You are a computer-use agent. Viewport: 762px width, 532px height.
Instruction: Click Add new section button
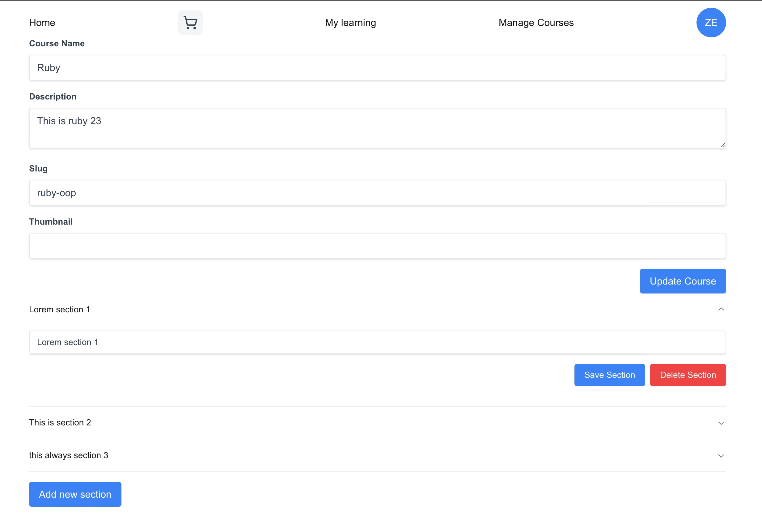[75, 494]
